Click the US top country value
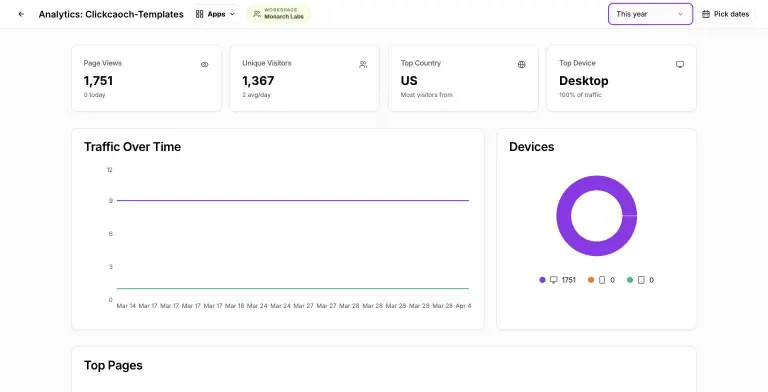The height and width of the screenshot is (392, 768). tap(409, 80)
